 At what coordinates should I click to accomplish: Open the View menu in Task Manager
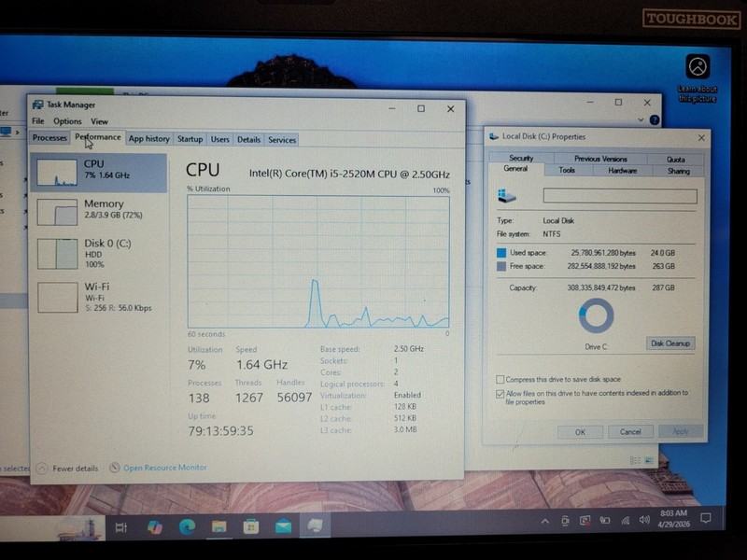pyautogui.click(x=99, y=121)
